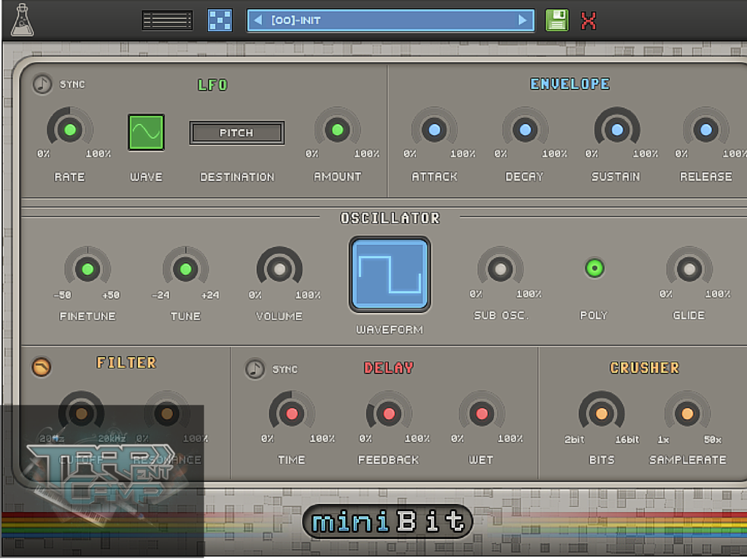Change the oscillator square waveform display
Image resolution: width=747 pixels, height=560 pixels.
(x=390, y=274)
